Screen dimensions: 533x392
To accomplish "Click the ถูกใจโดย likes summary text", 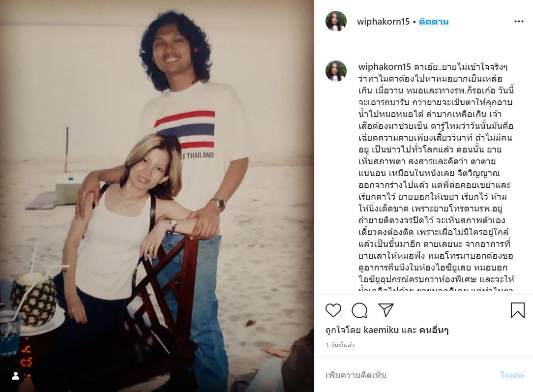I will tap(387, 330).
